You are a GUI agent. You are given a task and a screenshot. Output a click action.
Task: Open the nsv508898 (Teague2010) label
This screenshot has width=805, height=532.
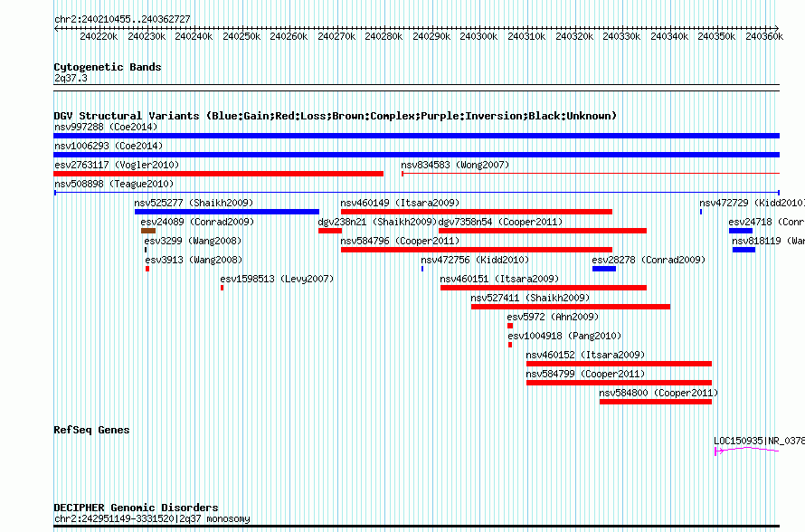114,184
